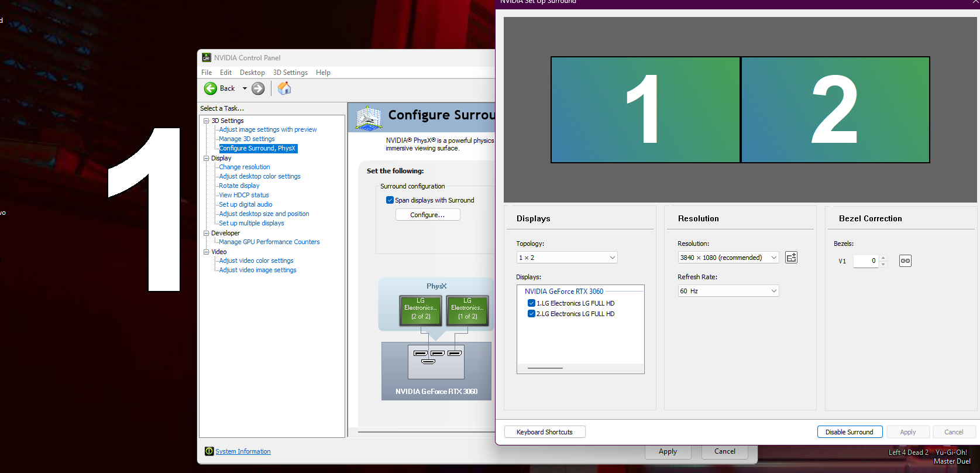This screenshot has height=473, width=980.
Task: Open the Help menu
Action: point(323,73)
